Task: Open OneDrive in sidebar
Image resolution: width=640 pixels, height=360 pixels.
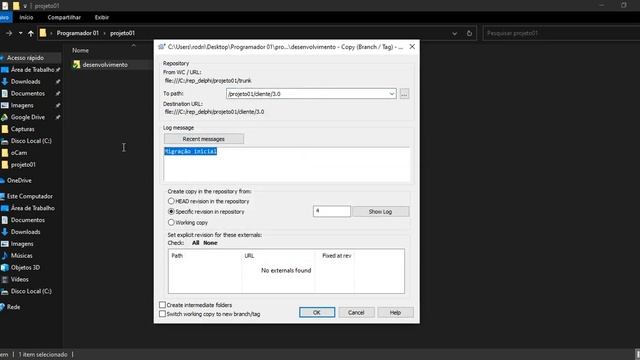Action: 19,180
